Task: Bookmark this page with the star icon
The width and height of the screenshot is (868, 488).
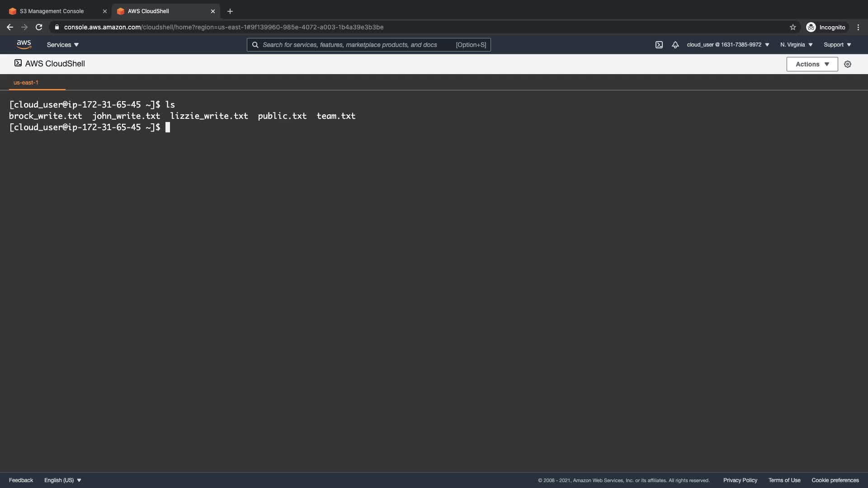Action: 793,27
